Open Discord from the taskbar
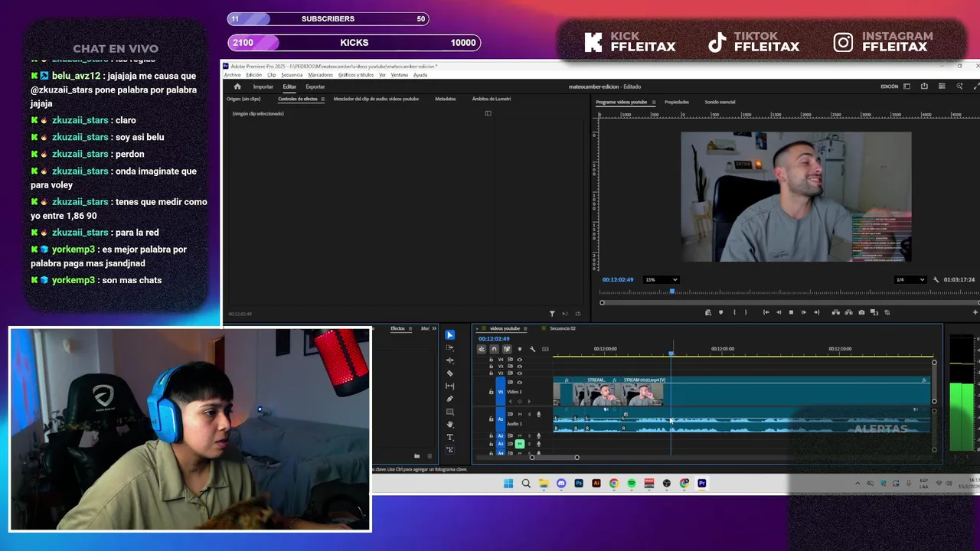 561,484
